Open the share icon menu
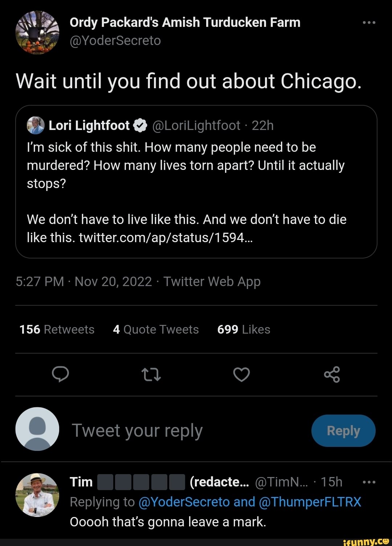The height and width of the screenshot is (546, 392). (332, 374)
